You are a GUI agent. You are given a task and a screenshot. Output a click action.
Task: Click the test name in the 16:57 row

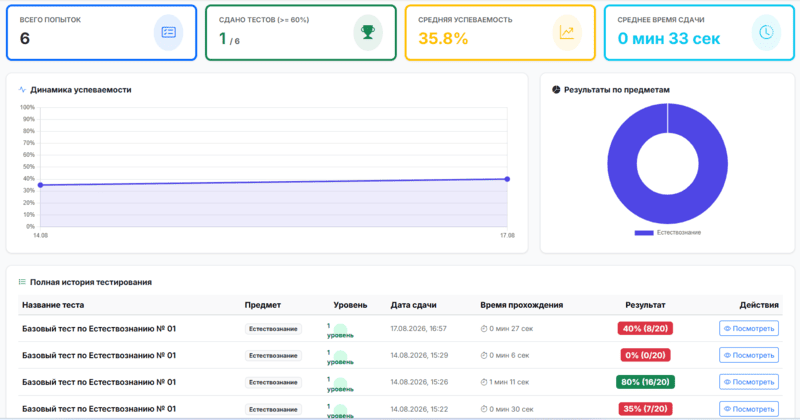click(x=99, y=329)
